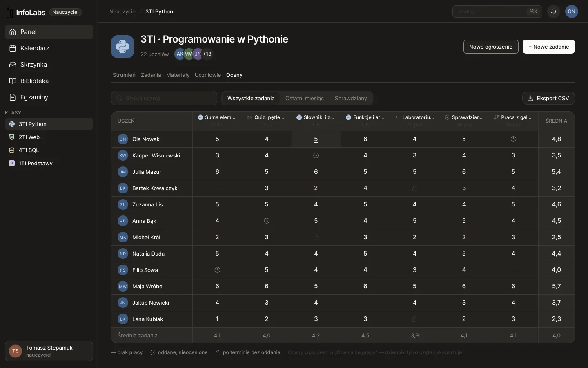588x368 pixels.
Task: Select the 2TI Web class
Action: pos(49,137)
